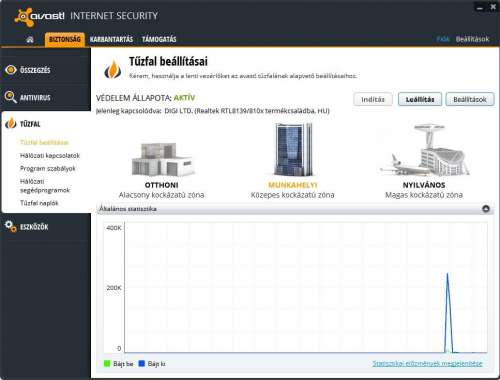Click the Beállítások button beside Leállítás
Image resolution: width=500 pixels, height=380 pixels.
pyautogui.click(x=470, y=99)
